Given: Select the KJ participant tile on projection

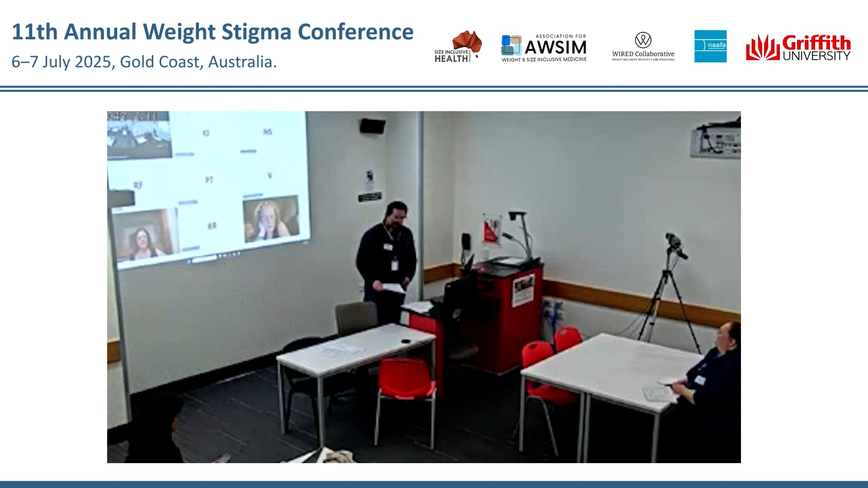Looking at the screenshot, I should tap(206, 134).
